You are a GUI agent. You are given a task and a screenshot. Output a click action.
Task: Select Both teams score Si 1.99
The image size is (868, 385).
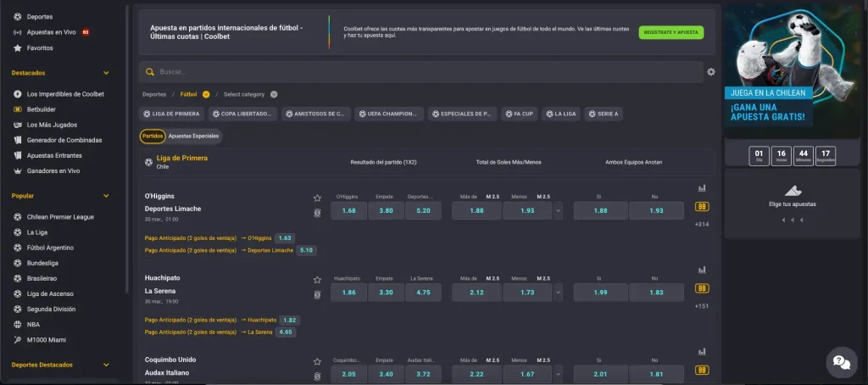[601, 293]
